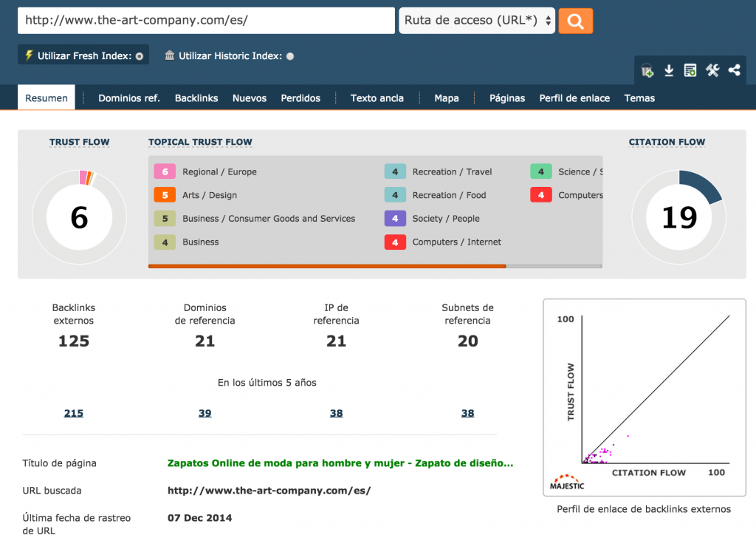Select the Utilizar Historic Index radio button
Screen dimensions: 756x535
point(290,56)
